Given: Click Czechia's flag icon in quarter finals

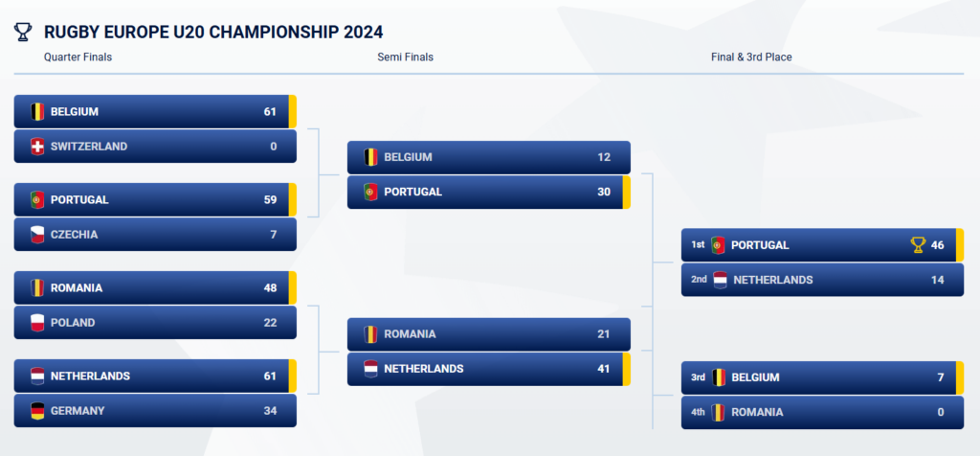Looking at the screenshot, I should click(x=37, y=235).
